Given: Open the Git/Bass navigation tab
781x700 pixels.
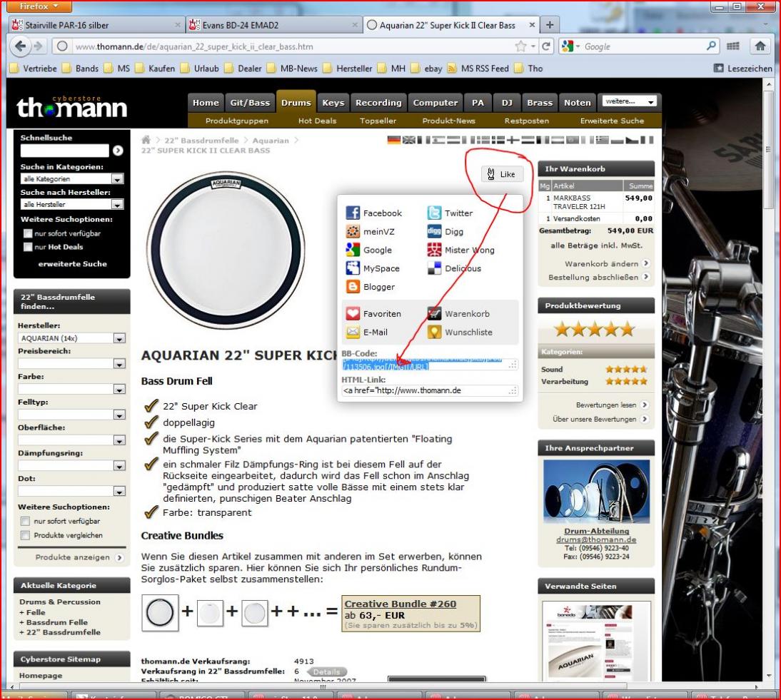Looking at the screenshot, I should 250,103.
